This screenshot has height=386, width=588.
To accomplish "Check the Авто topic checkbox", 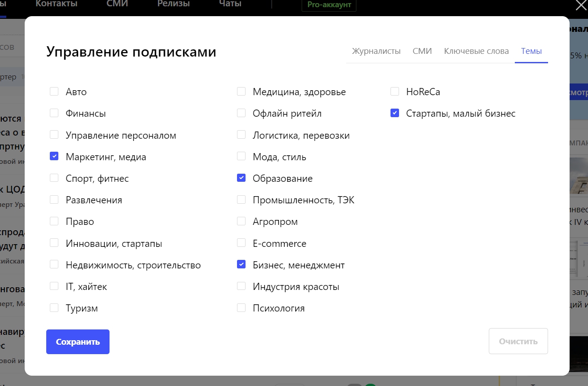I will (54, 92).
